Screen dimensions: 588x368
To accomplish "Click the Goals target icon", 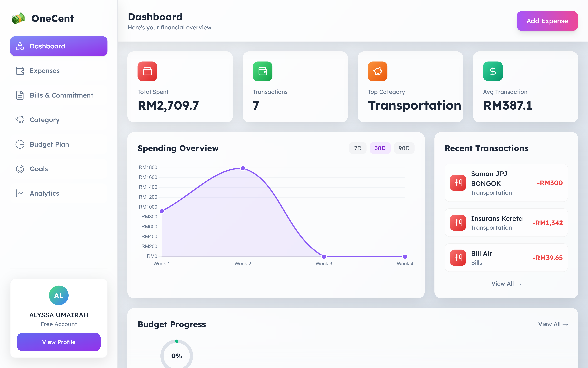I will point(20,169).
